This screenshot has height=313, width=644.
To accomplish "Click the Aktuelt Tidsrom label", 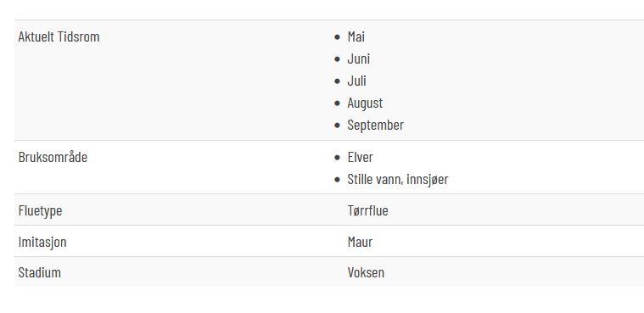I will tap(59, 36).
